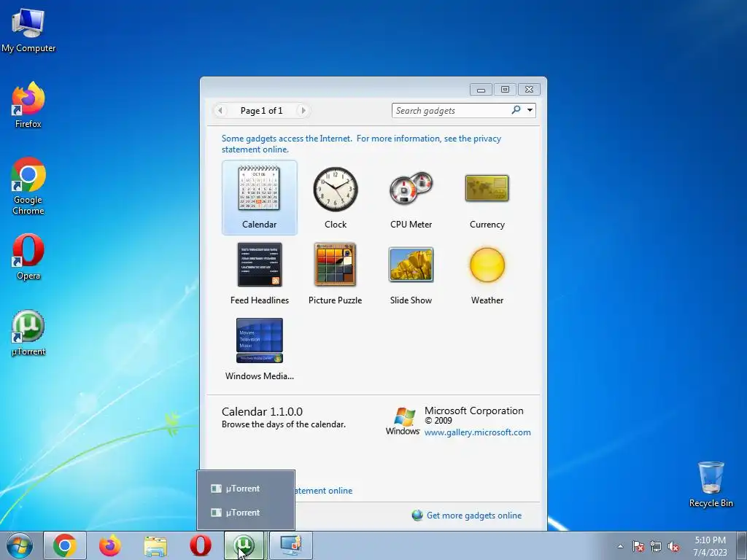The height and width of the screenshot is (560, 747).
Task: Open the volume muted tray icon
Action: [673, 546]
